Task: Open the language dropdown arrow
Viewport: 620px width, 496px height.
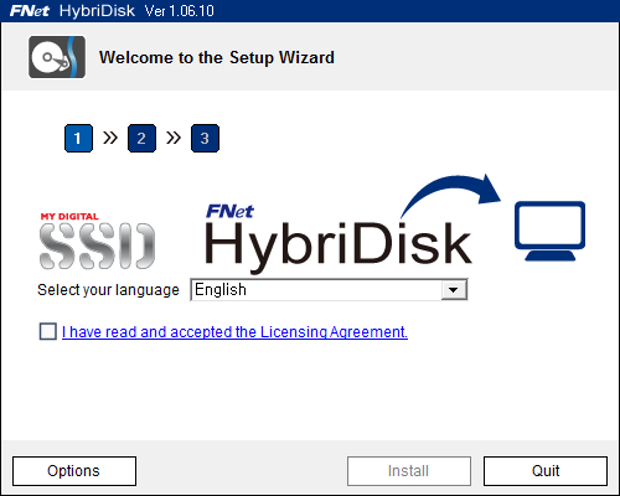Action: 454,290
